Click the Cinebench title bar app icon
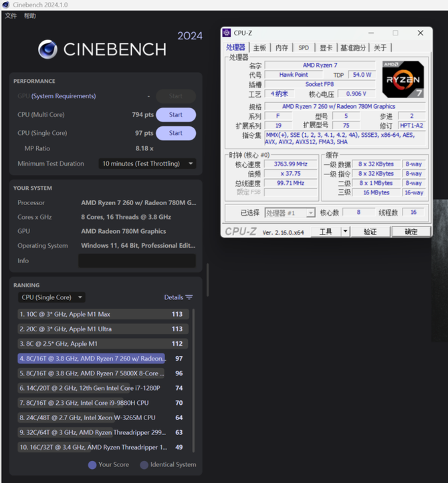 pyautogui.click(x=6, y=5)
